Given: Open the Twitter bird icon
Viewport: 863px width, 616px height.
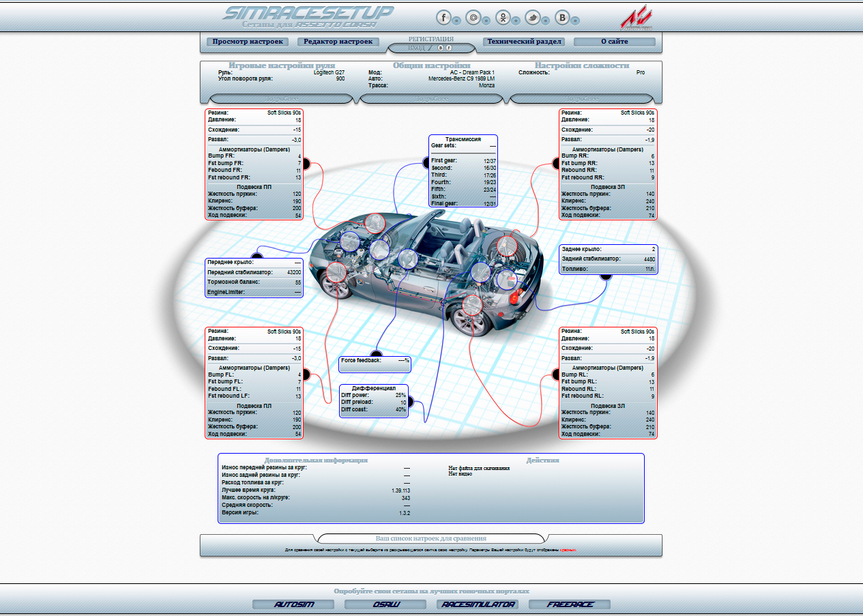Looking at the screenshot, I should point(534,18).
